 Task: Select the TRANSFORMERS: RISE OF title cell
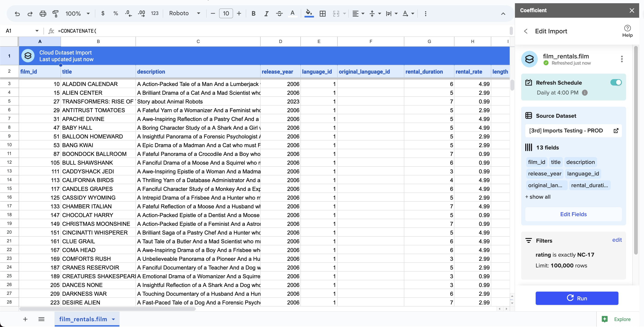pos(98,101)
